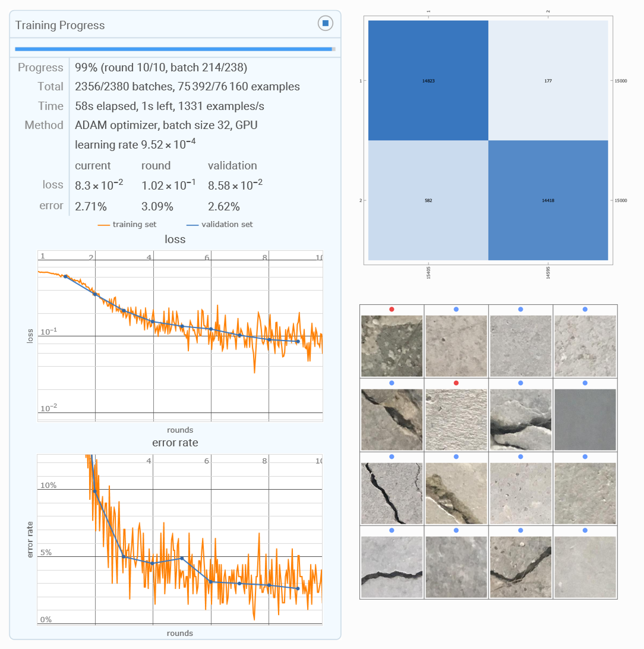
Task: Click the thumbnail with a thin vertical black crack
Action: click(392, 493)
